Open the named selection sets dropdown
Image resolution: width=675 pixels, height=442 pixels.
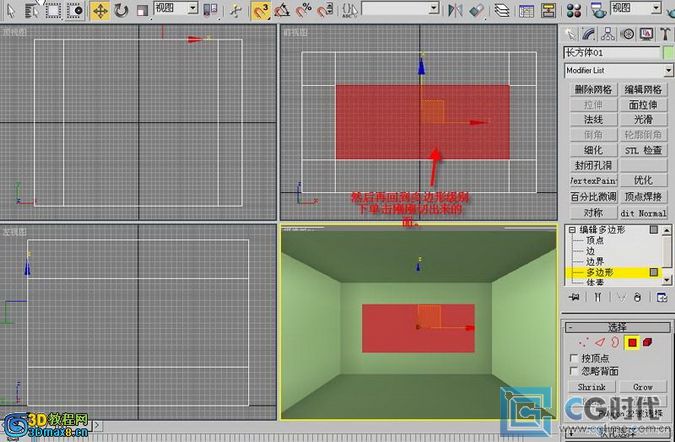tap(434, 8)
